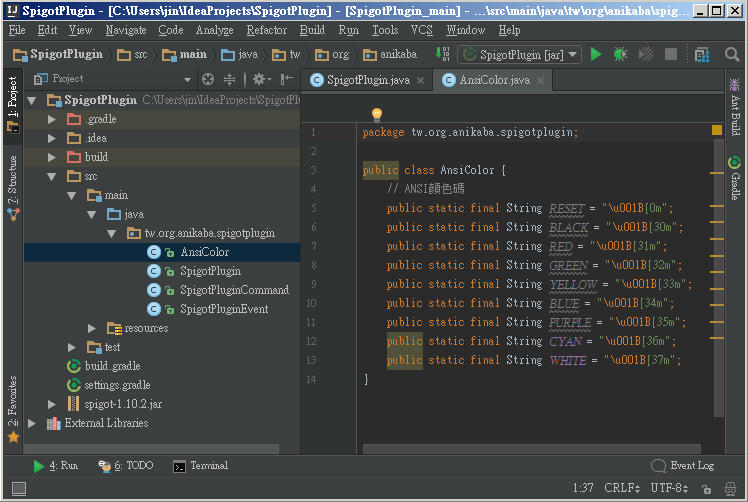Viewport: 748px width, 502px height.
Task: Click the inspector hector status icon
Action: pos(730,489)
